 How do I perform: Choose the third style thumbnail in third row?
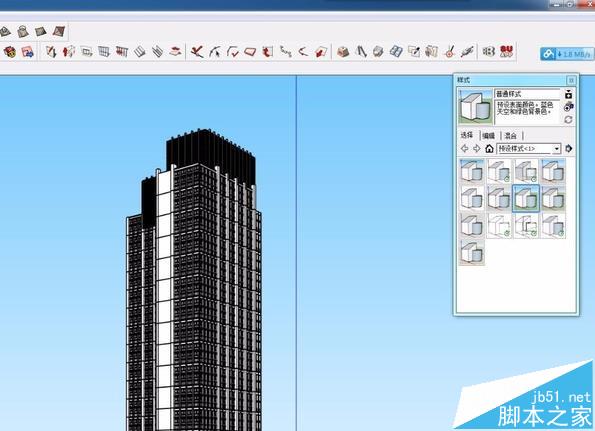tap(526, 225)
